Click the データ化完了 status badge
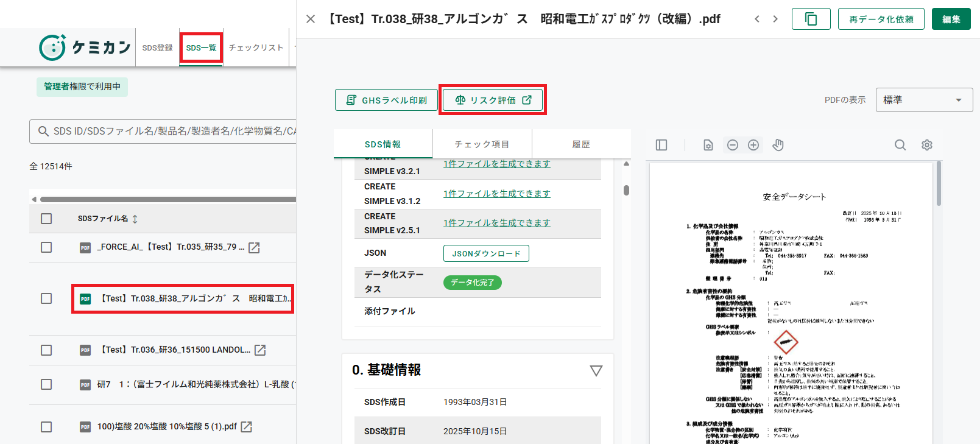This screenshot has height=444, width=980. (473, 283)
